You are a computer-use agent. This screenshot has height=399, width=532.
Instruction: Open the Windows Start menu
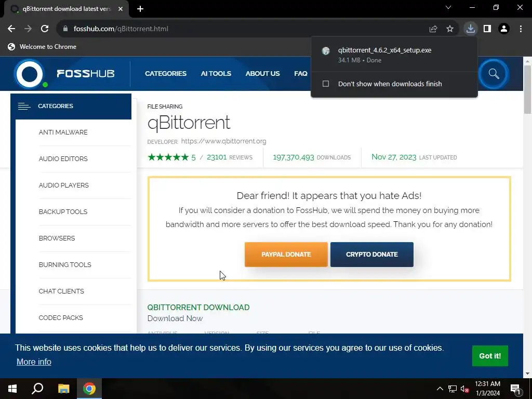tap(12, 389)
